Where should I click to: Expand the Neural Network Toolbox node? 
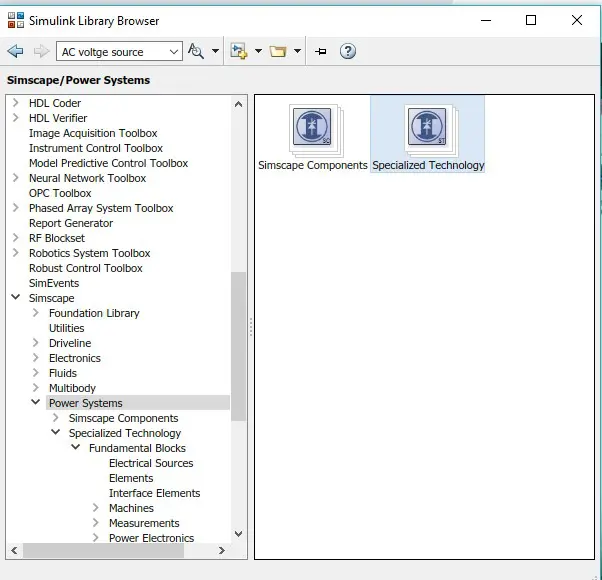(15, 178)
